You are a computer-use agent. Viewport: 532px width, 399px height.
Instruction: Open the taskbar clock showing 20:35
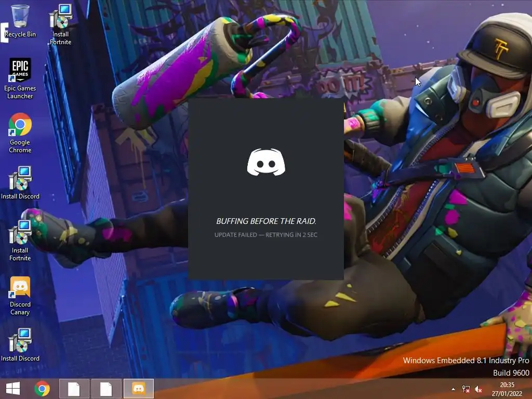click(x=507, y=389)
